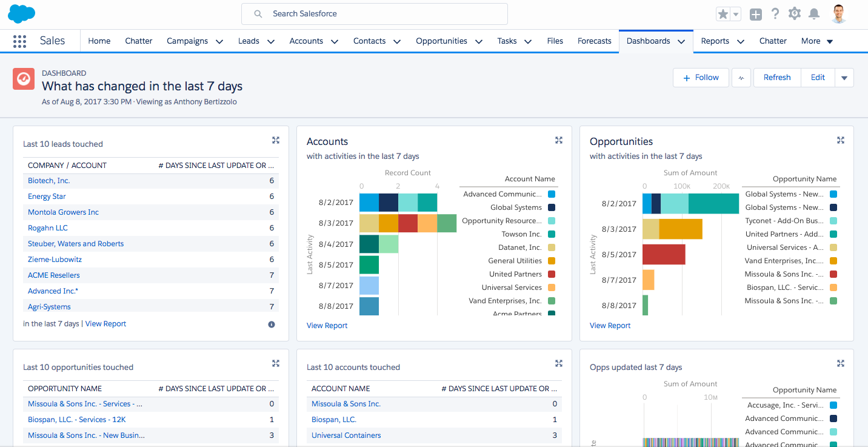This screenshot has width=868, height=447.
Task: Open the Agri-Systems lead
Action: click(x=49, y=307)
